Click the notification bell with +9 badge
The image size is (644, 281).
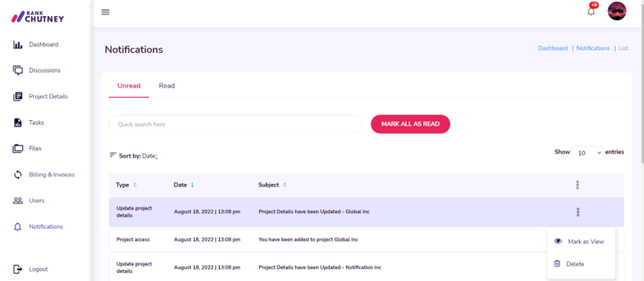tap(591, 10)
